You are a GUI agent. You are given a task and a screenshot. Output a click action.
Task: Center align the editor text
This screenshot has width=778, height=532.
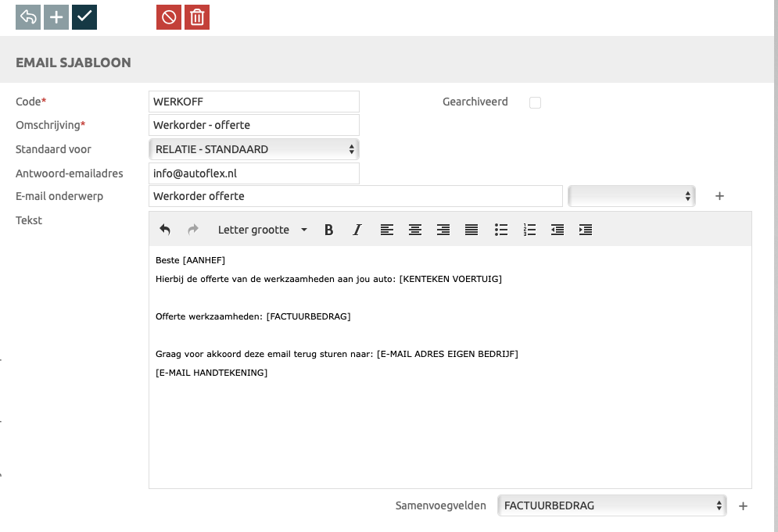(415, 230)
